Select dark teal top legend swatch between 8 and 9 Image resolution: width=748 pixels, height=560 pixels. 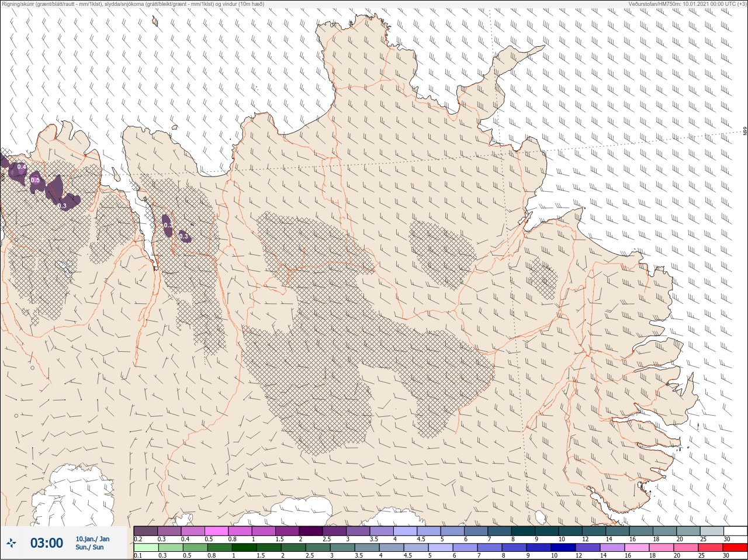523,531
